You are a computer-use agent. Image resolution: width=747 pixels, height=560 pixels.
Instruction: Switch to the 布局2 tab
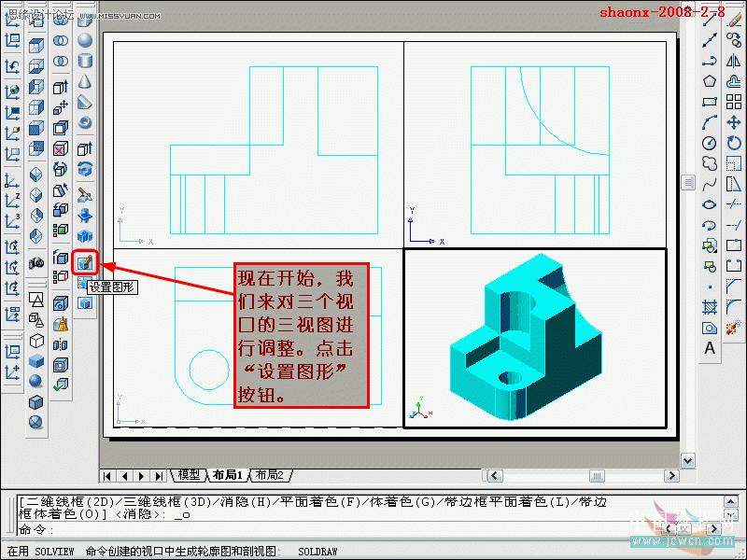[x=270, y=475]
